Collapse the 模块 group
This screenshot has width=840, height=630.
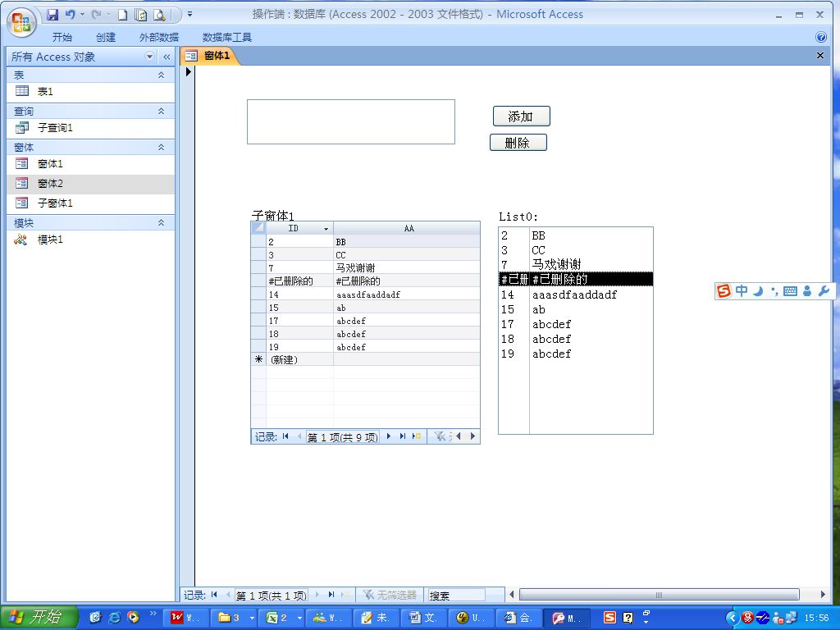[161, 222]
